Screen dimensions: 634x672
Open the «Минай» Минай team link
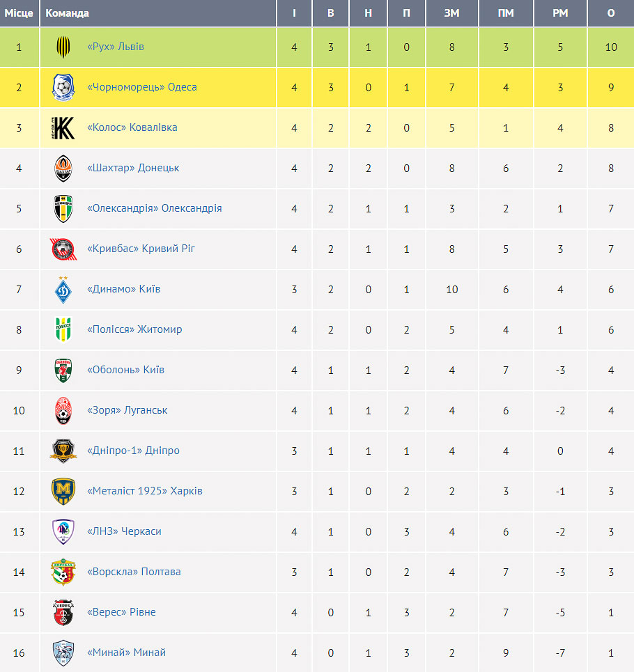coord(127,653)
